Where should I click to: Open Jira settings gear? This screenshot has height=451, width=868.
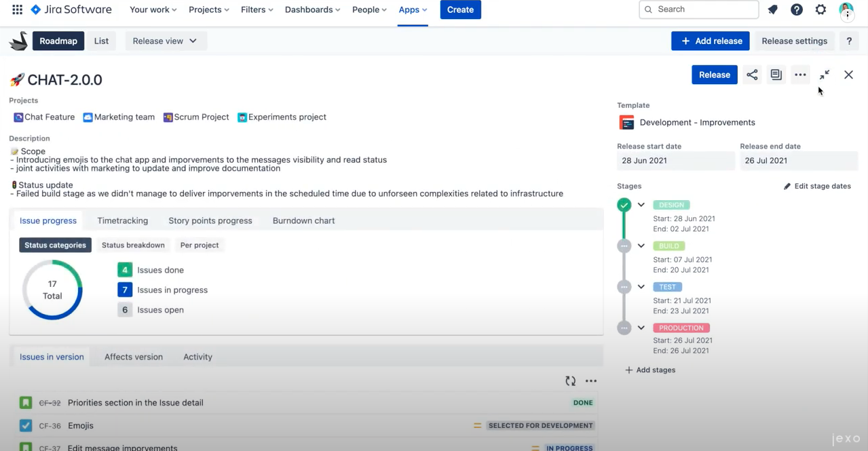tap(820, 9)
